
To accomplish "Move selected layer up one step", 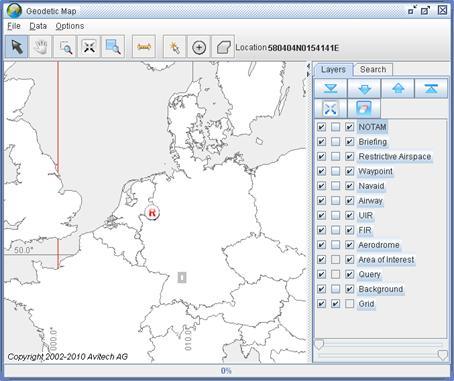I will click(x=398, y=88).
